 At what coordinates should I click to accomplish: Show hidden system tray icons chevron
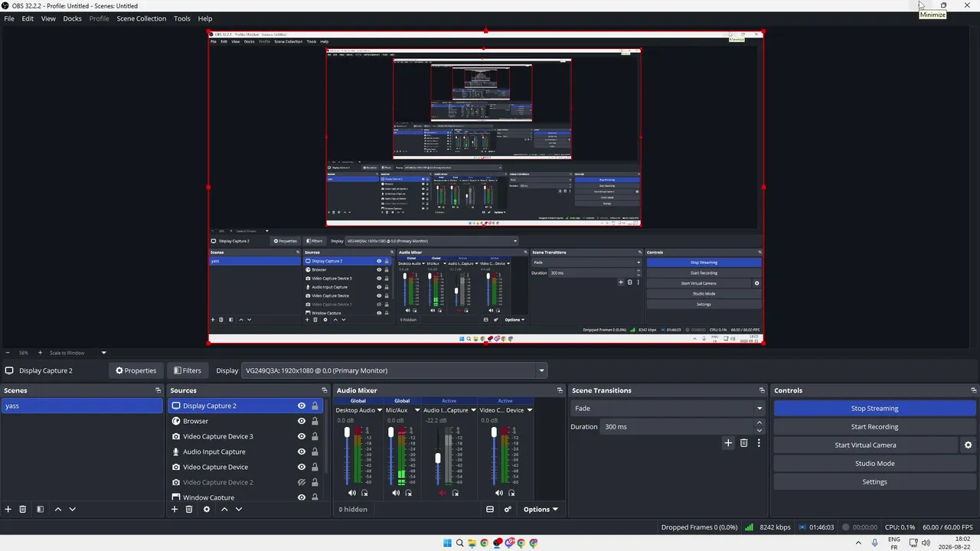pyautogui.click(x=858, y=543)
